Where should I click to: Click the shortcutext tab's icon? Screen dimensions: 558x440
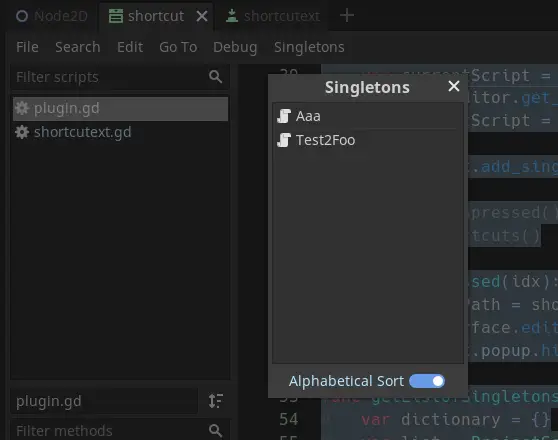pyautogui.click(x=232, y=16)
